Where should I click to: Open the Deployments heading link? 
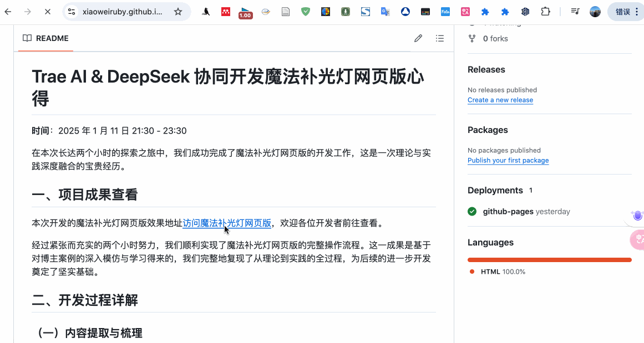click(x=495, y=191)
